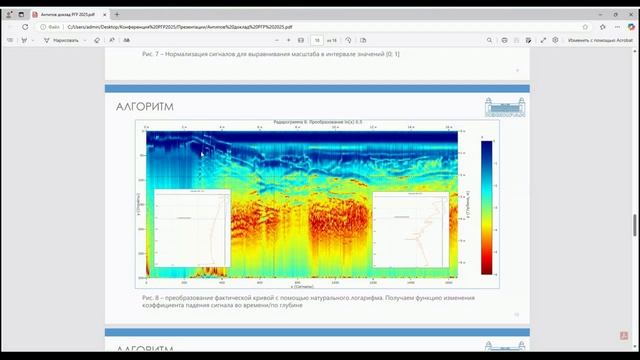Reload the current page

(25, 27)
